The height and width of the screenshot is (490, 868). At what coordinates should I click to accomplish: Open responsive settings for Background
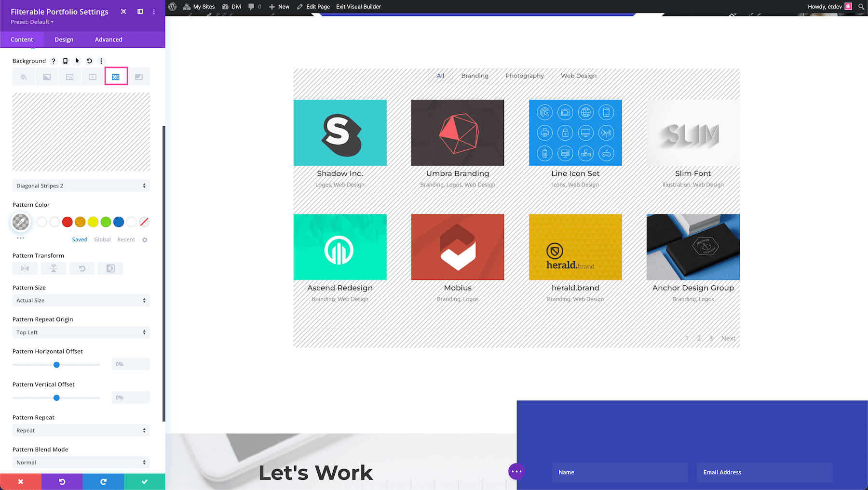65,61
